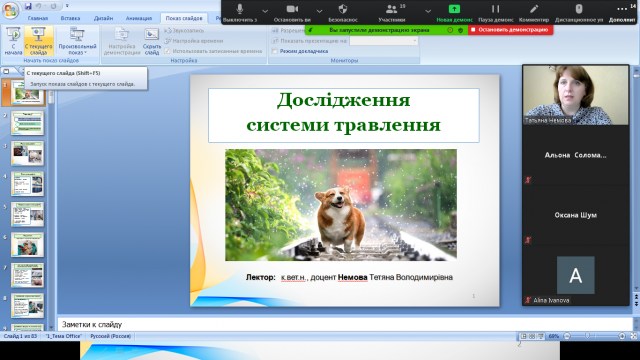Viewport: 640px width, 360px height.
Task: Open Zoom Участники participants panel
Action: coord(392,12)
